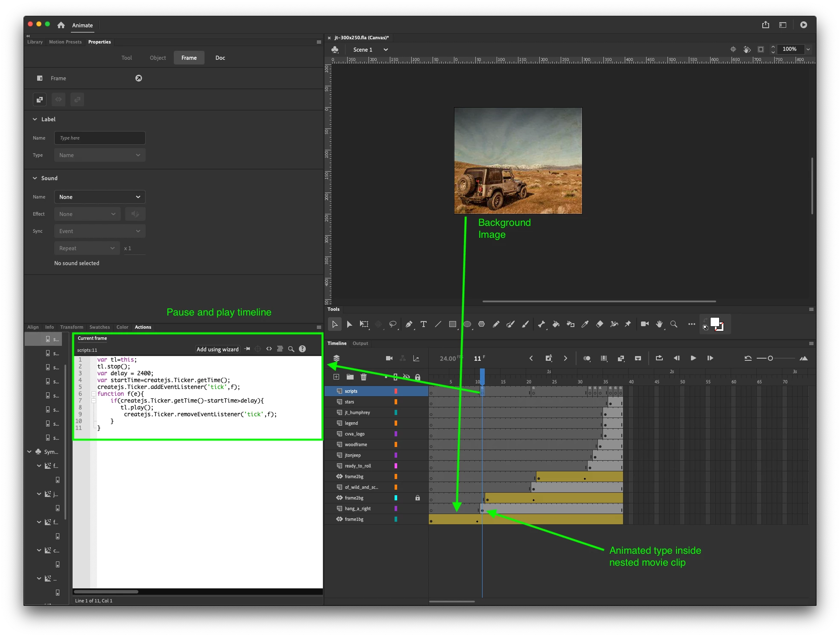840x637 pixels.
Task: Toggle timeline loop playback
Action: 659,358
